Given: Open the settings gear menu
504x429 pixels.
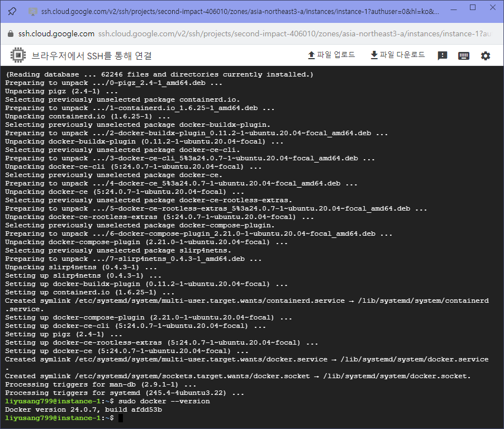Looking at the screenshot, I should click(x=486, y=56).
